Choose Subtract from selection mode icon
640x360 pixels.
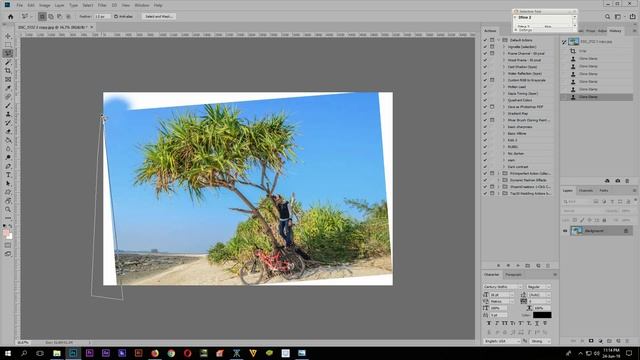coord(60,17)
